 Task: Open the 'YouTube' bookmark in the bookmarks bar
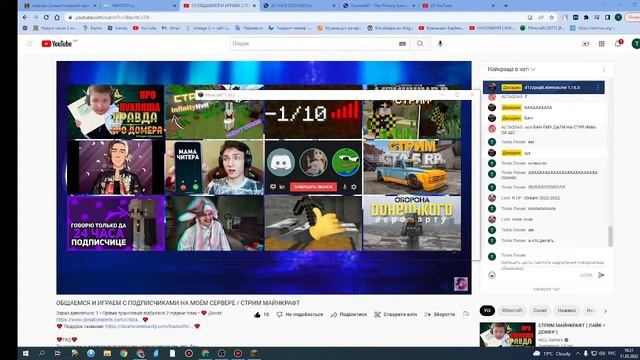point(144,28)
